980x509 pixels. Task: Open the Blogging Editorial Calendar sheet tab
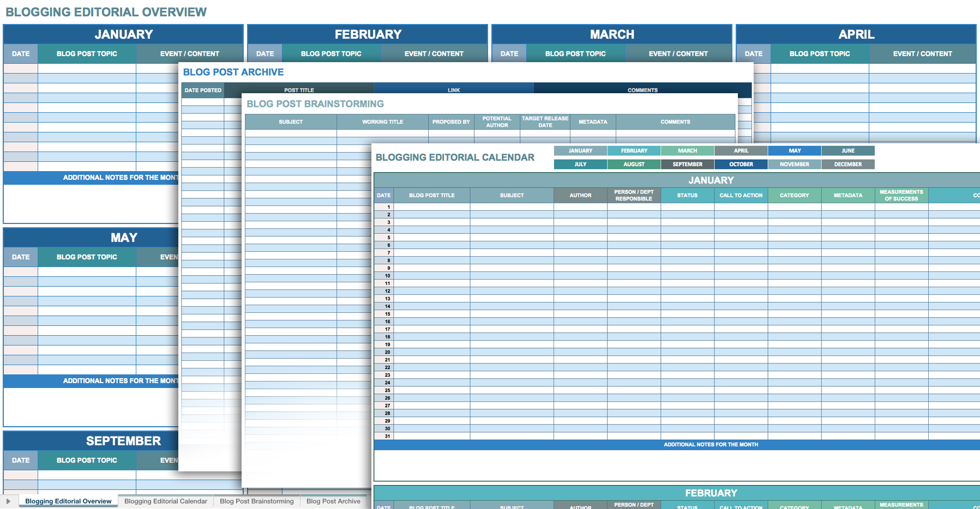click(x=166, y=501)
